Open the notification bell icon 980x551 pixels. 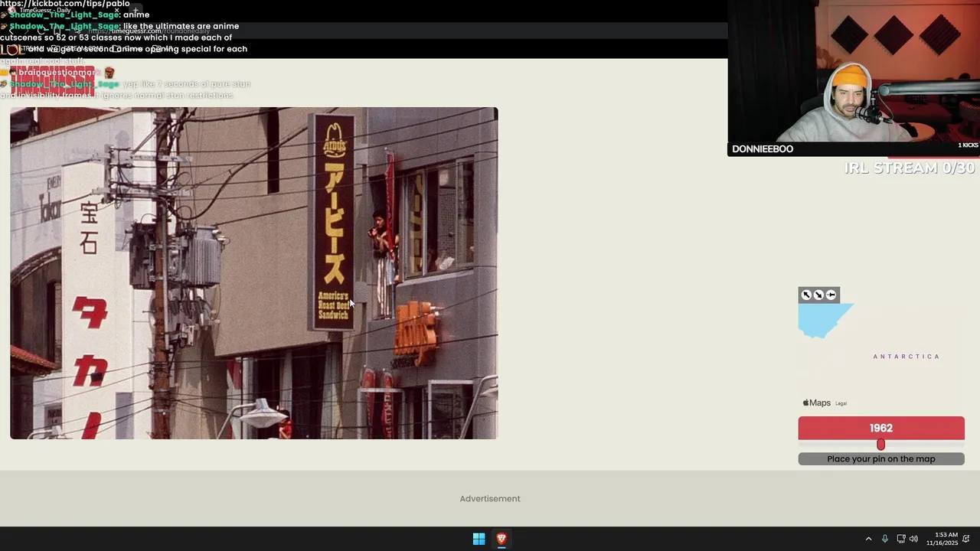[x=966, y=539]
